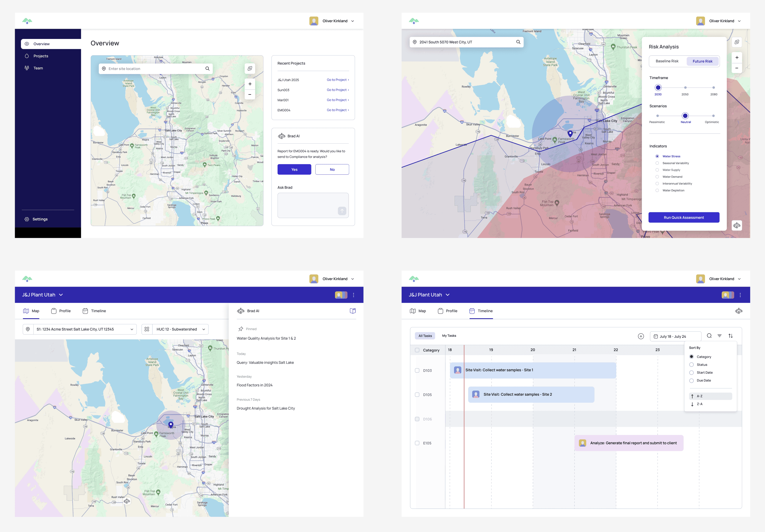Expand the J&J Plant Utah dropdown on the Timeline screen
Image resolution: width=765 pixels, height=532 pixels.
(x=448, y=295)
